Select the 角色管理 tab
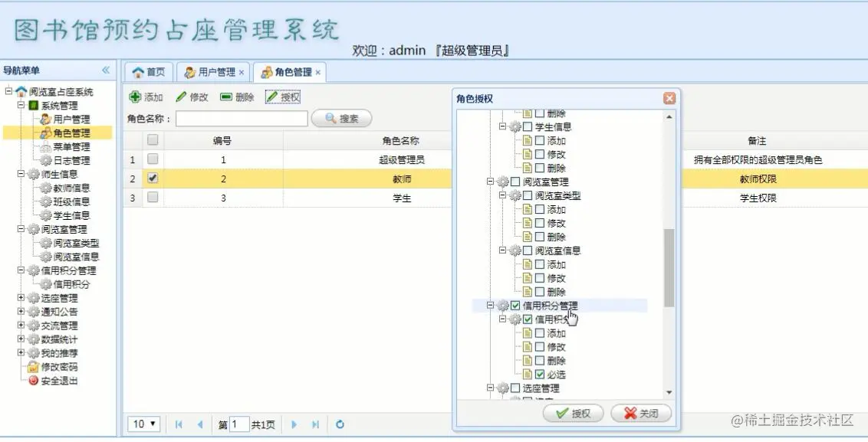The image size is (868, 442). click(x=290, y=73)
